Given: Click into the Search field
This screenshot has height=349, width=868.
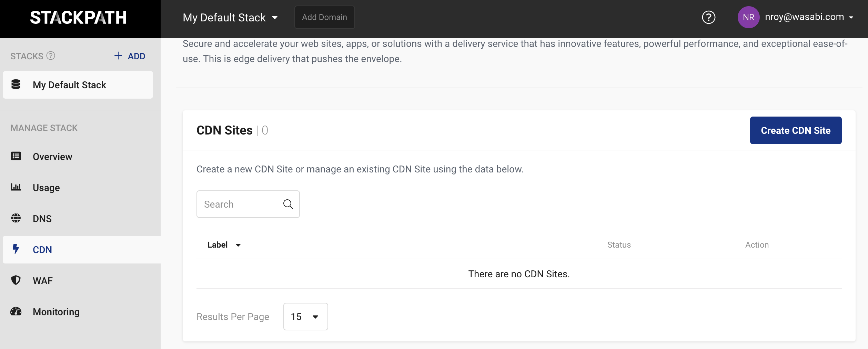Looking at the screenshot, I should click(x=248, y=204).
